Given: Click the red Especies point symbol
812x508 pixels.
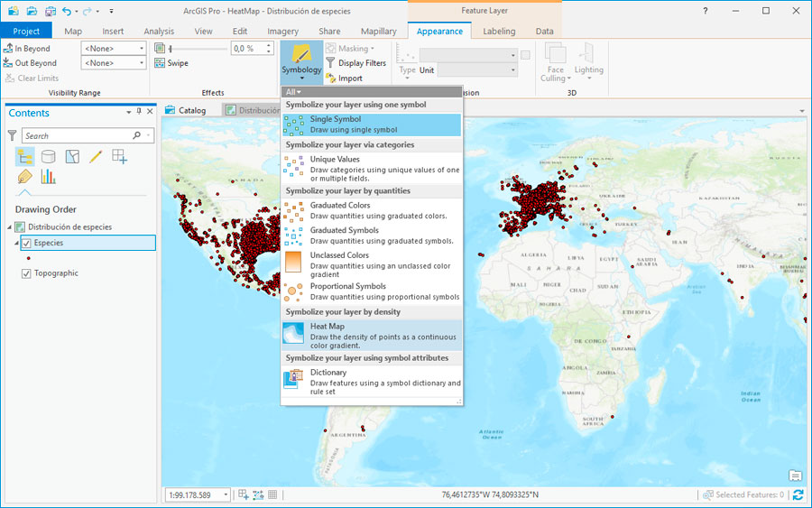Looking at the screenshot, I should click(29, 258).
